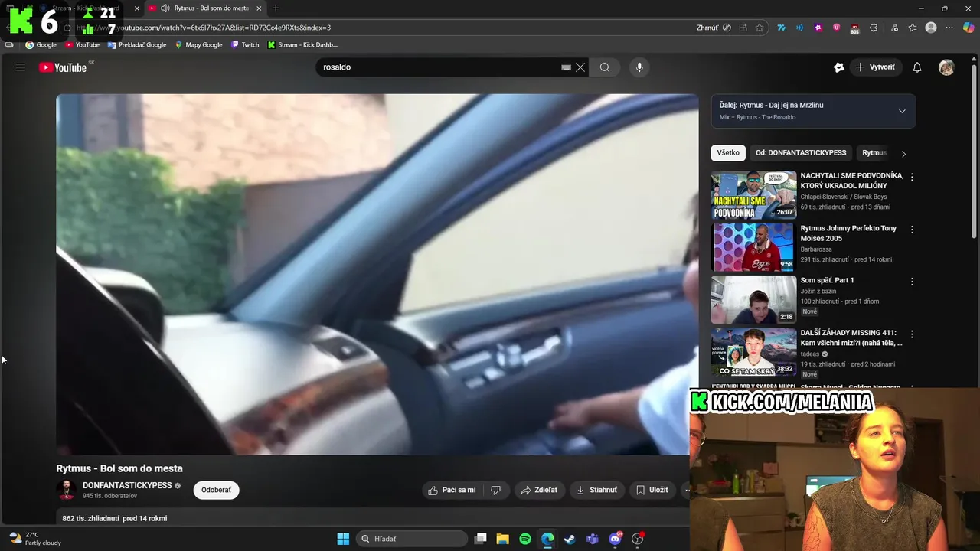This screenshot has height=551, width=980.
Task: Dislike the video with thumbs down
Action: pos(495,490)
